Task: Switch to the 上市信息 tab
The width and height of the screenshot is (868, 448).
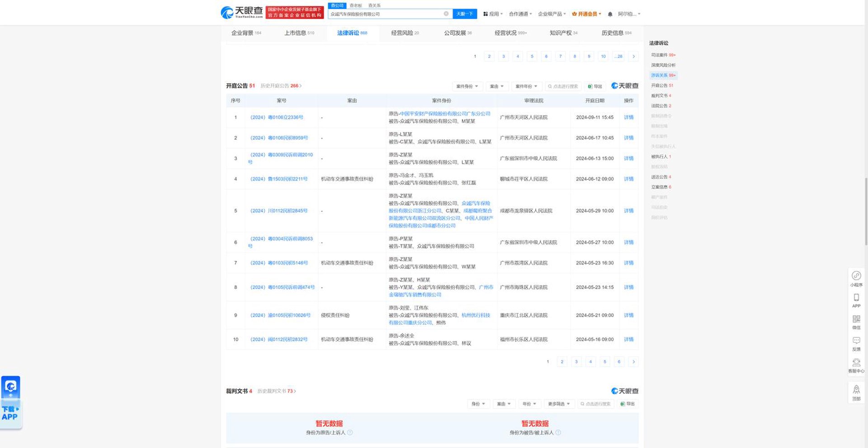Action: (x=299, y=33)
